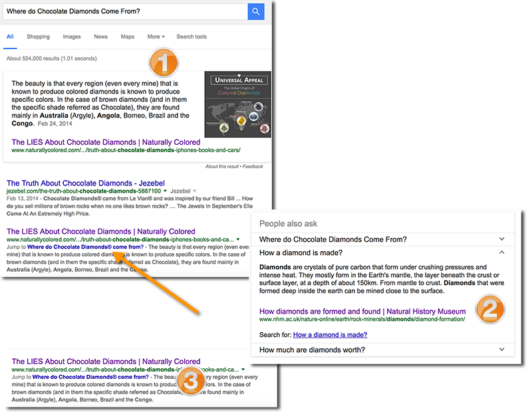This screenshot has height=420, width=532.
Task: Switch to the Images tab
Action: point(72,37)
